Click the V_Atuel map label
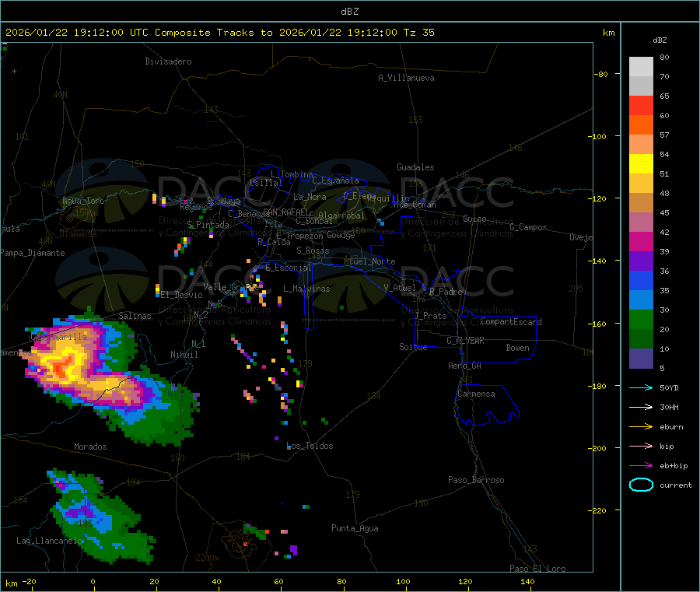700x592 pixels. pyautogui.click(x=400, y=288)
